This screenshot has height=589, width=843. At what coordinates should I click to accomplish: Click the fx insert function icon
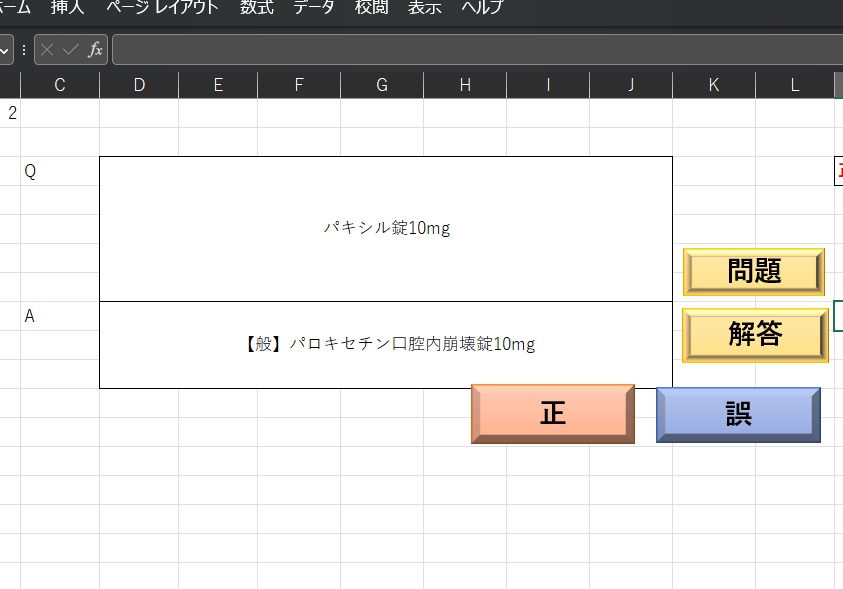pos(95,49)
